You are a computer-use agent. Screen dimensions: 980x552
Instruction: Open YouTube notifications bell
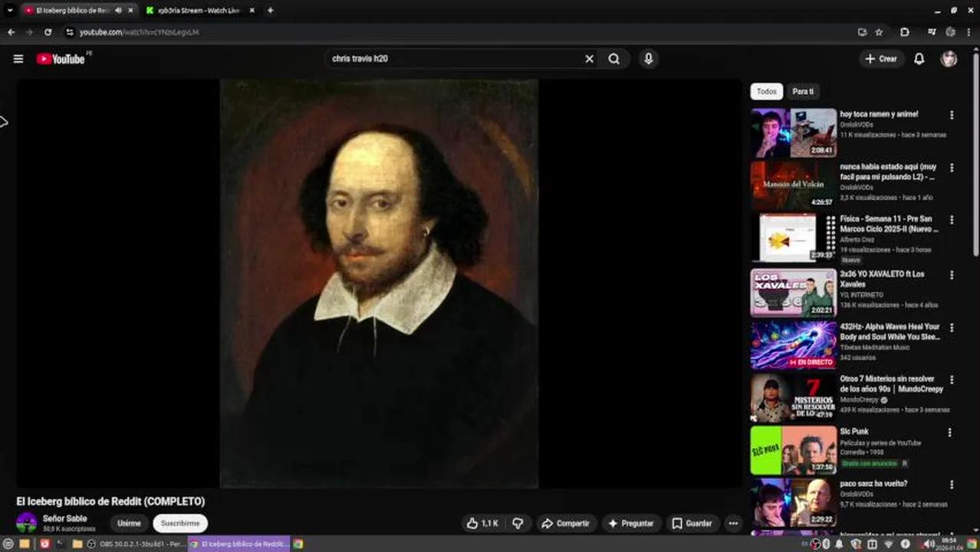919,59
